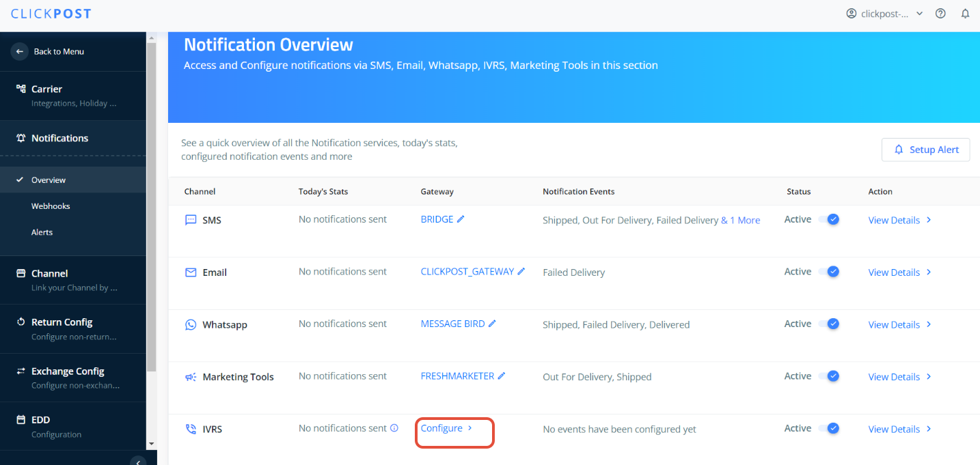Open the Alerts menu item
This screenshot has height=465, width=980.
click(x=73, y=232)
